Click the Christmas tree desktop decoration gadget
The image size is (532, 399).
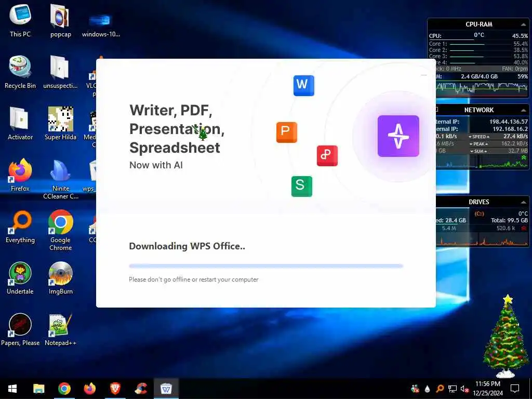coord(506,336)
